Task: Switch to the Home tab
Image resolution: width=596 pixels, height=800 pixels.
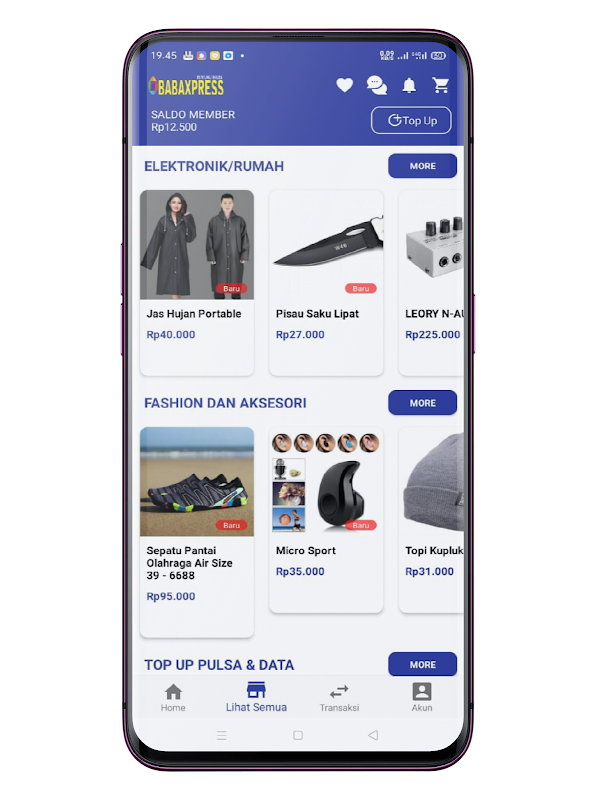Action: point(173,697)
